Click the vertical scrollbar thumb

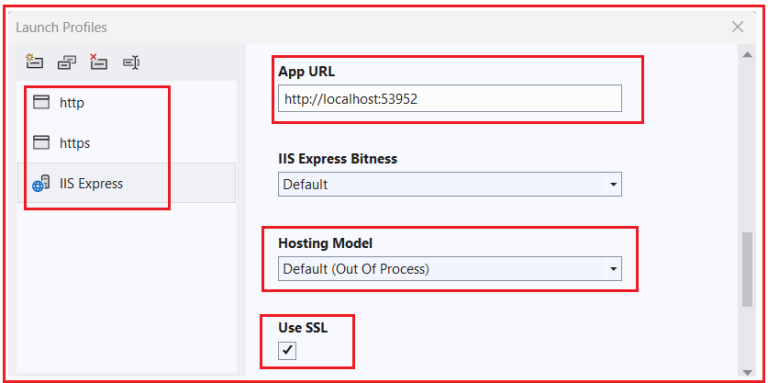747,270
